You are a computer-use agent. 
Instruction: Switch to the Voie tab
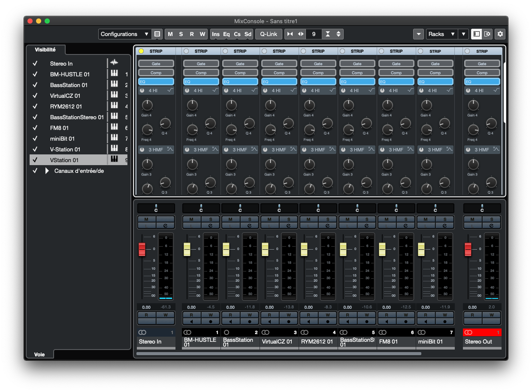point(39,354)
